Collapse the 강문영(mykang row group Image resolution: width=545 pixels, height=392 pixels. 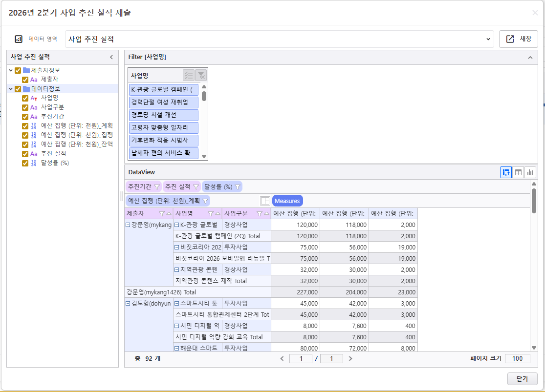tap(128, 225)
